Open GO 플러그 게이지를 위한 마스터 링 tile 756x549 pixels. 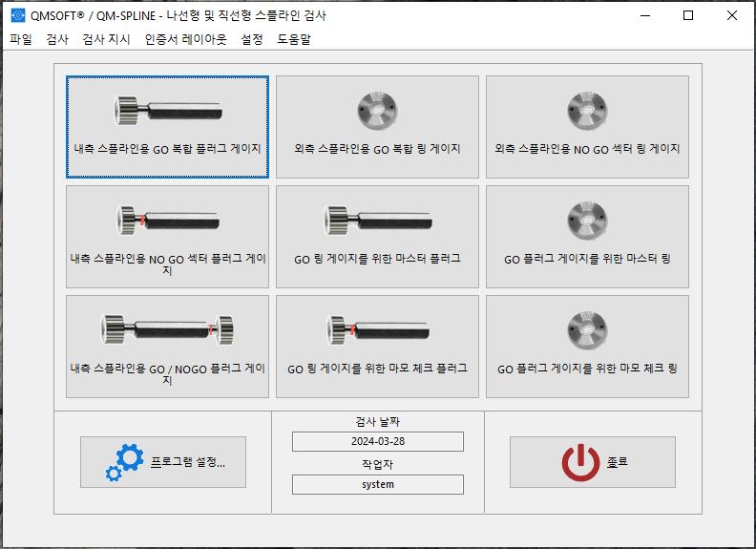pos(587,237)
